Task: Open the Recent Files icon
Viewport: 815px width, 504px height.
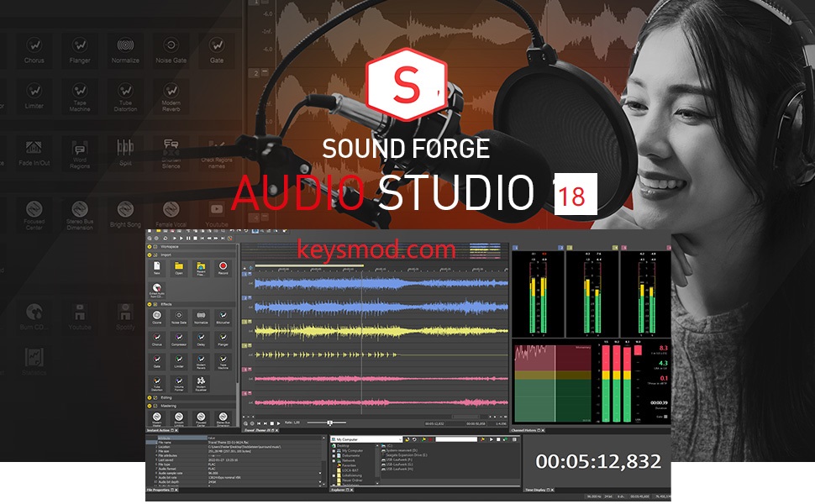Action: pos(201,268)
